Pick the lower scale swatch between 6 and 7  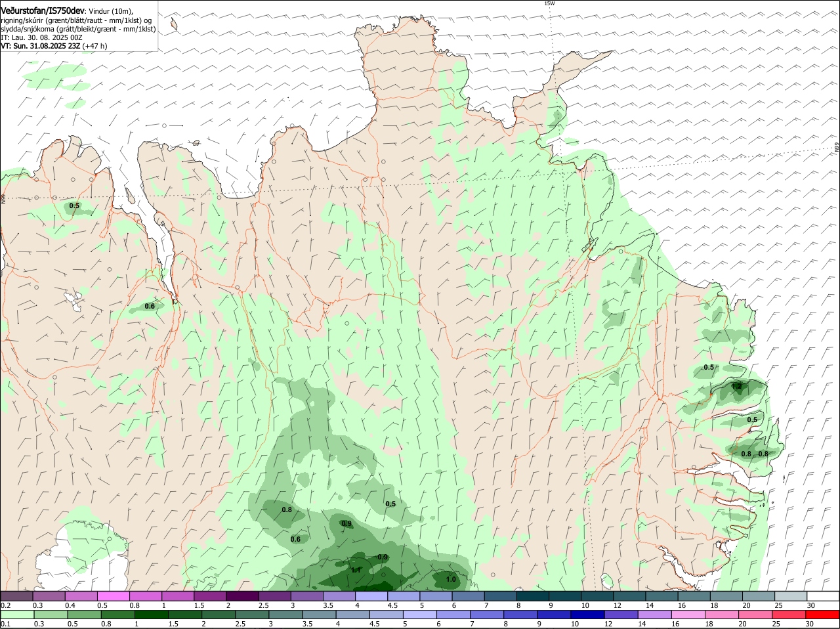(455, 615)
